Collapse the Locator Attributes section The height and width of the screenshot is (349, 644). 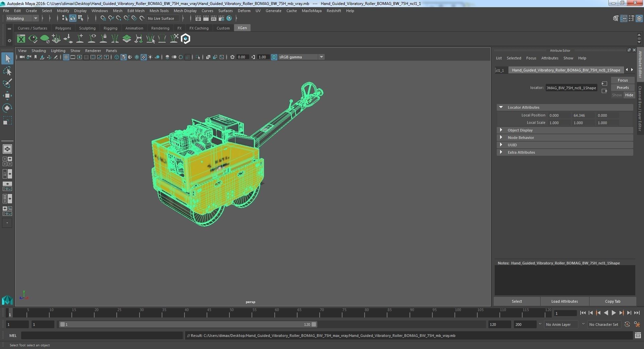point(501,107)
